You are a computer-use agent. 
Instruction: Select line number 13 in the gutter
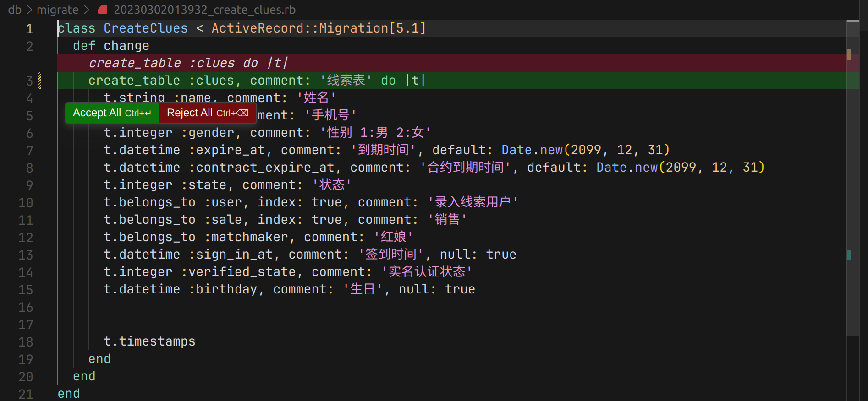[x=26, y=255]
